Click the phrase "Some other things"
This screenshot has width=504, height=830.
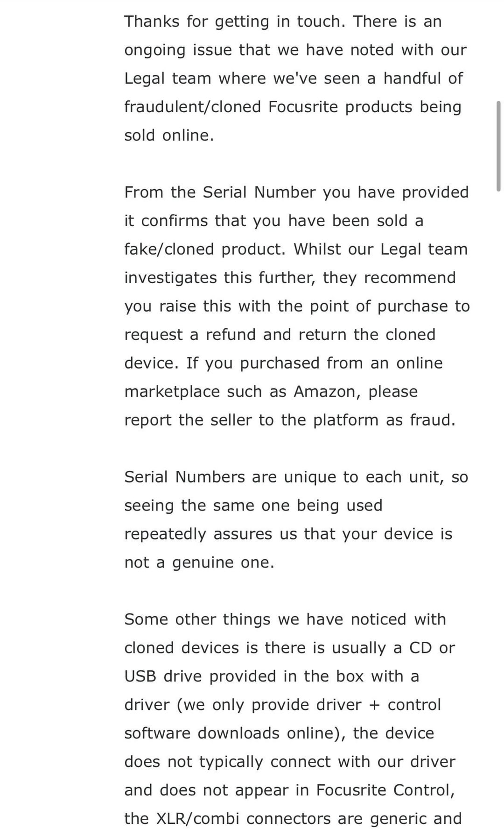pos(196,619)
